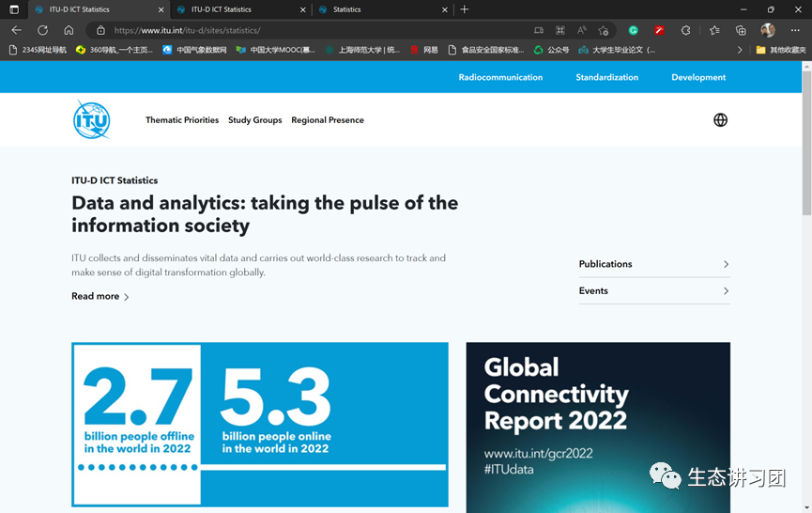Open the Collections icon
The image size is (812, 513).
click(x=741, y=31)
